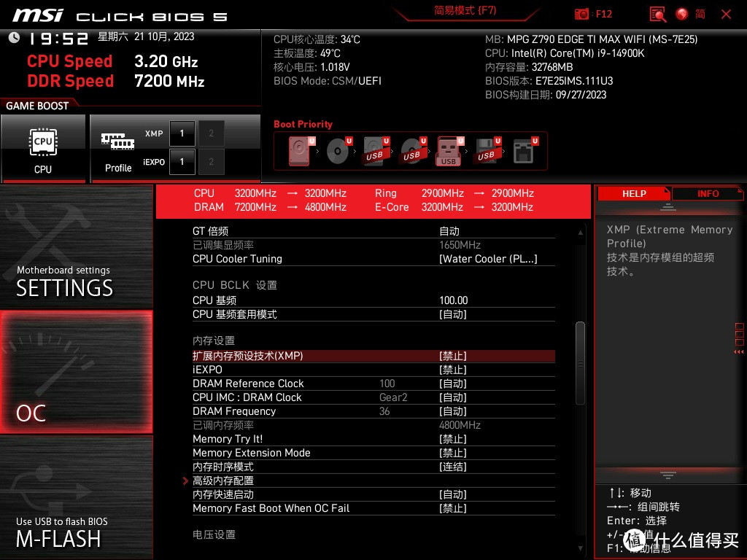
Task: Enable XMP profile 1
Action: [x=182, y=133]
